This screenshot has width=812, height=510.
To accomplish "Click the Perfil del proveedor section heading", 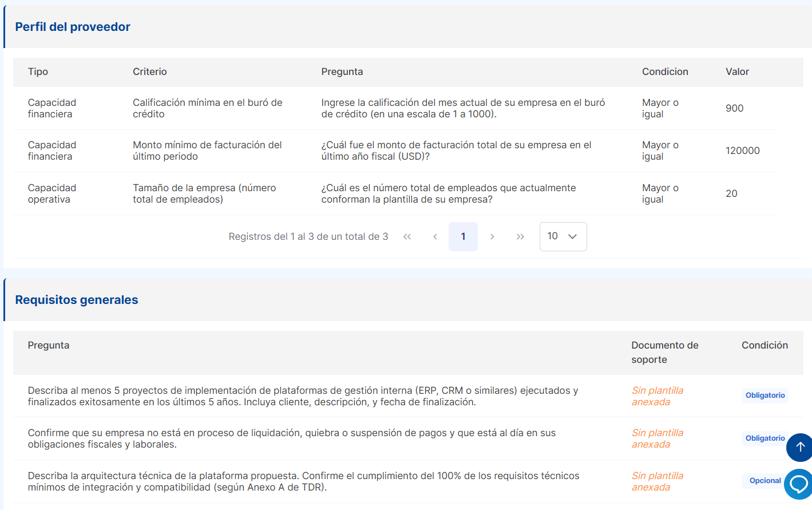I will click(73, 27).
